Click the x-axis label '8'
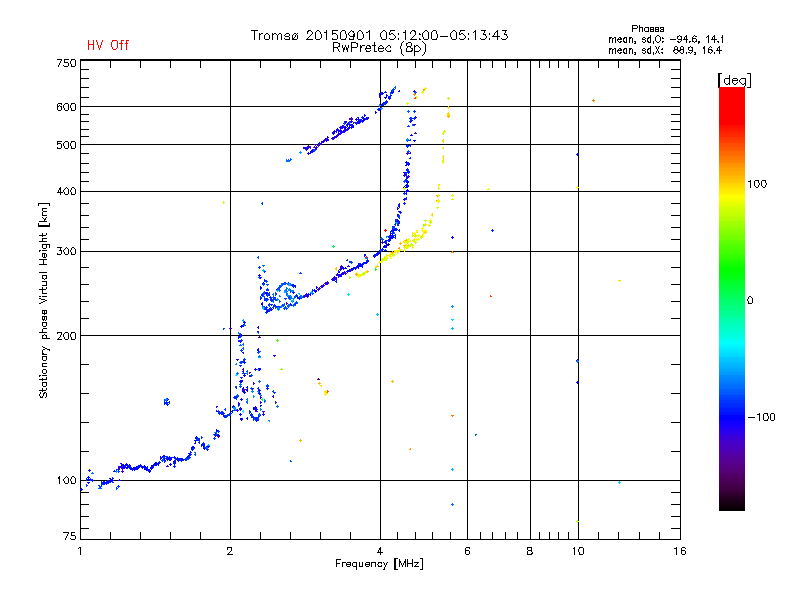The height and width of the screenshot is (600, 800). 530,551
